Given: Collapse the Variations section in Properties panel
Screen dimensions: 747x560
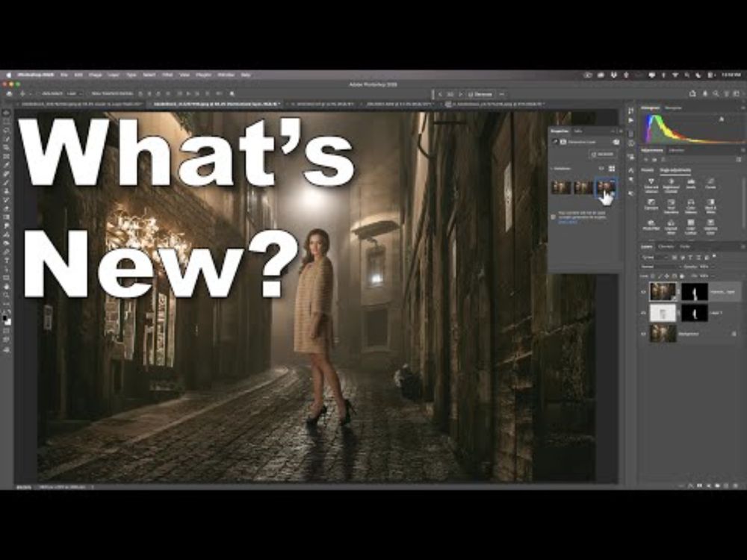Looking at the screenshot, I should pos(552,168).
